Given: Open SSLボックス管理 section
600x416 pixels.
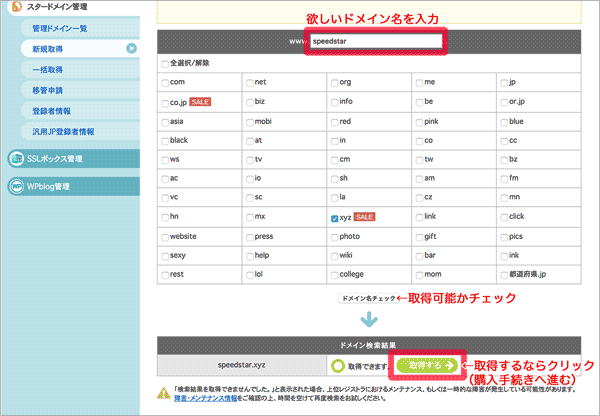Looking at the screenshot, I should coord(73,158).
